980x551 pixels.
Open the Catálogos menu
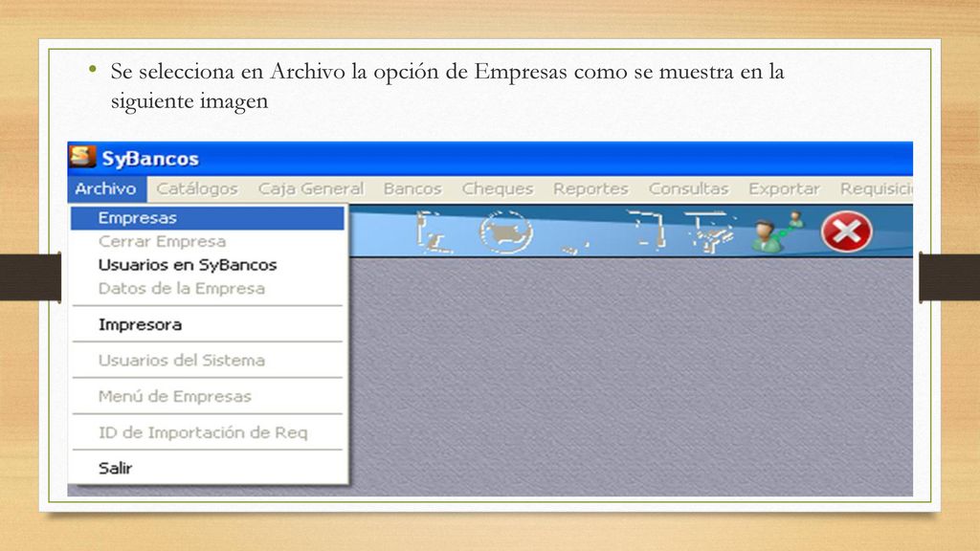(197, 188)
